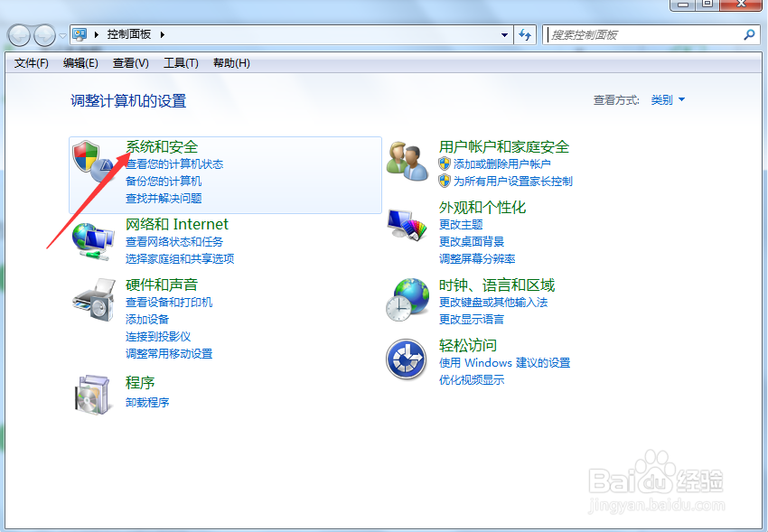Click 连接到投影仪 link
The height and width of the screenshot is (532, 768).
point(158,336)
